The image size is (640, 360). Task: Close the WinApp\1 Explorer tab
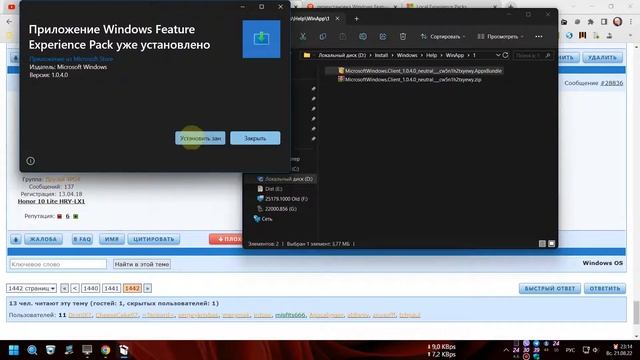(x=338, y=19)
